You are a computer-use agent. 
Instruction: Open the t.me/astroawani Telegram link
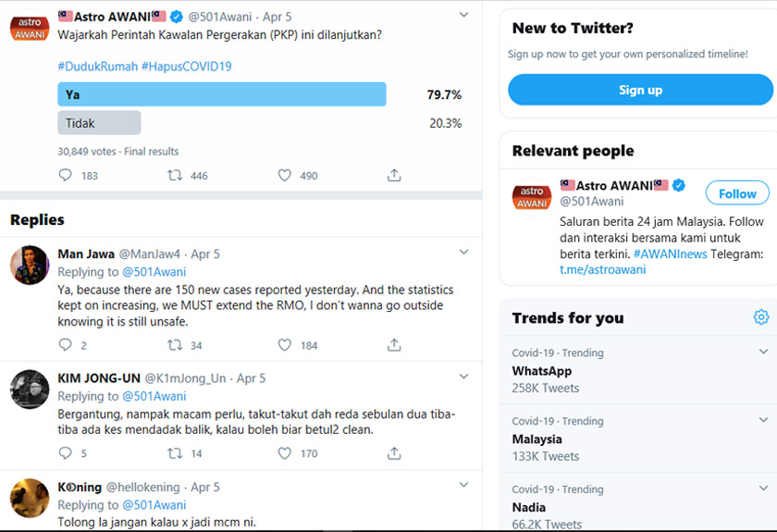(602, 269)
